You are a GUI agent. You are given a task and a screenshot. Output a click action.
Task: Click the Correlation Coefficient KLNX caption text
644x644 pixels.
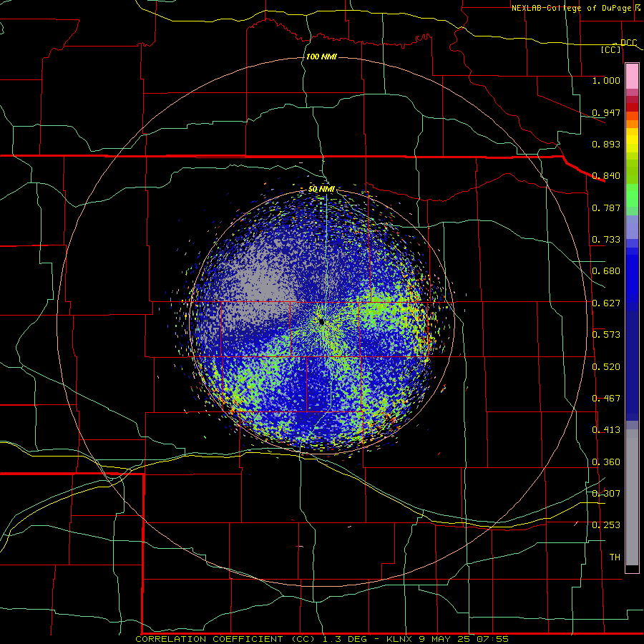[x=321, y=639]
